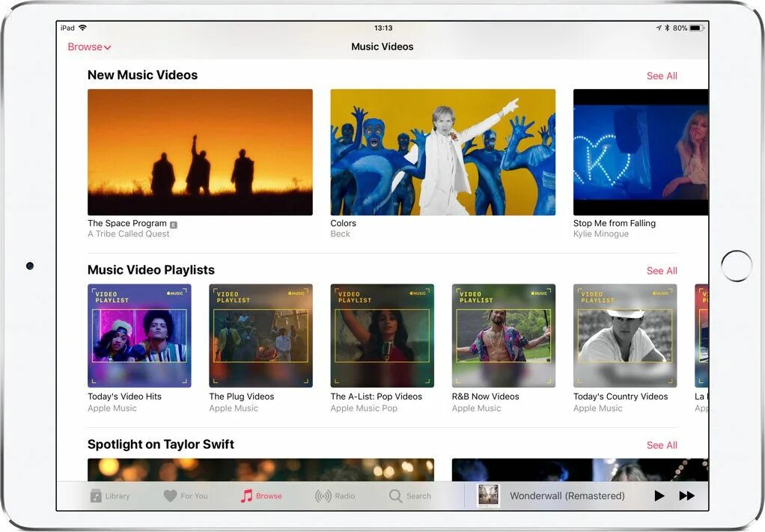The width and height of the screenshot is (765, 532).
Task: Tap the 13:13 clock in status bar
Action: pyautogui.click(x=383, y=28)
